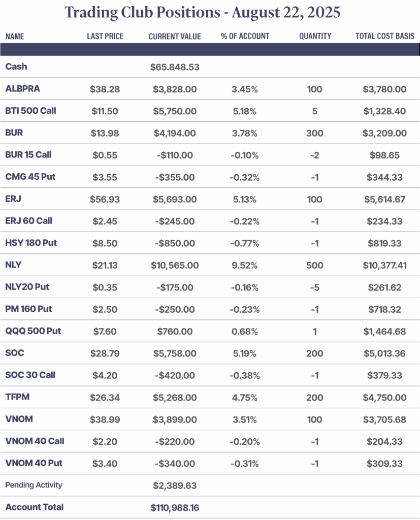Click the NLY current value $10,565.00
The width and height of the screenshot is (420, 520).
click(175, 265)
